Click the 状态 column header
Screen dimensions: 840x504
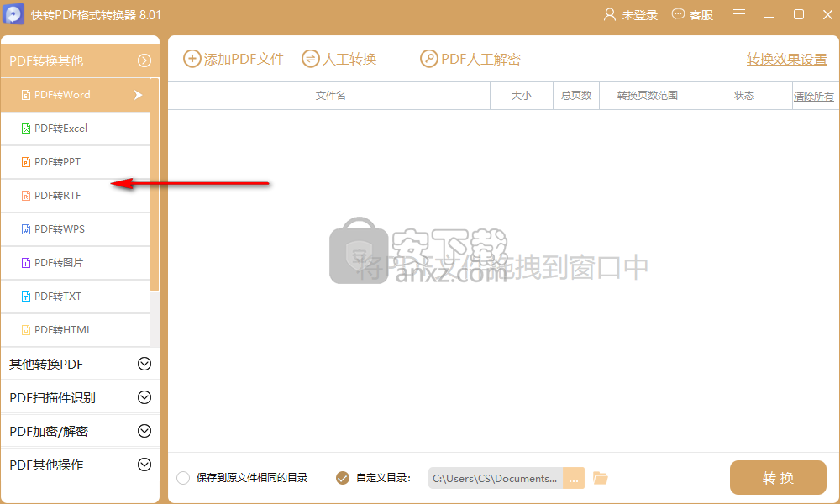tap(744, 96)
